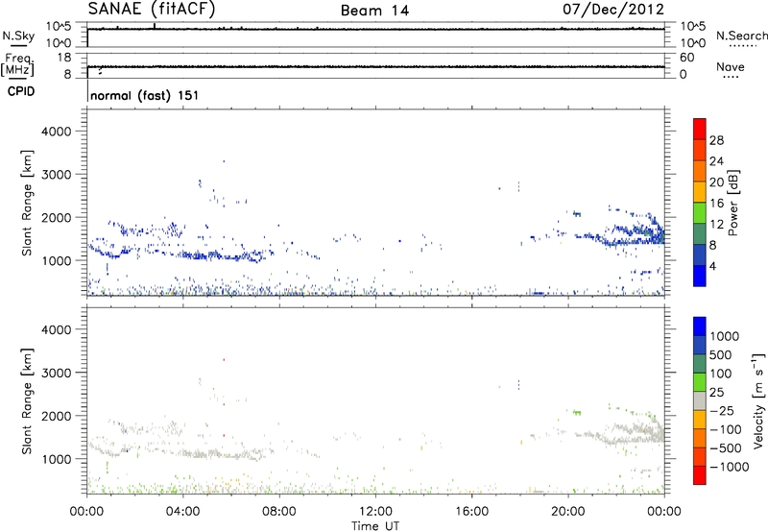The image size is (768, 532).
Task: Click the 18 tick on Freq axis
Action: click(64, 58)
